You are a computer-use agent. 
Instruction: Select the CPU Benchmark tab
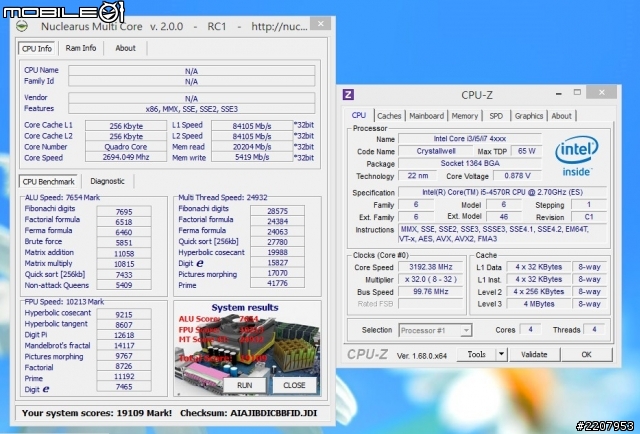[x=49, y=182]
